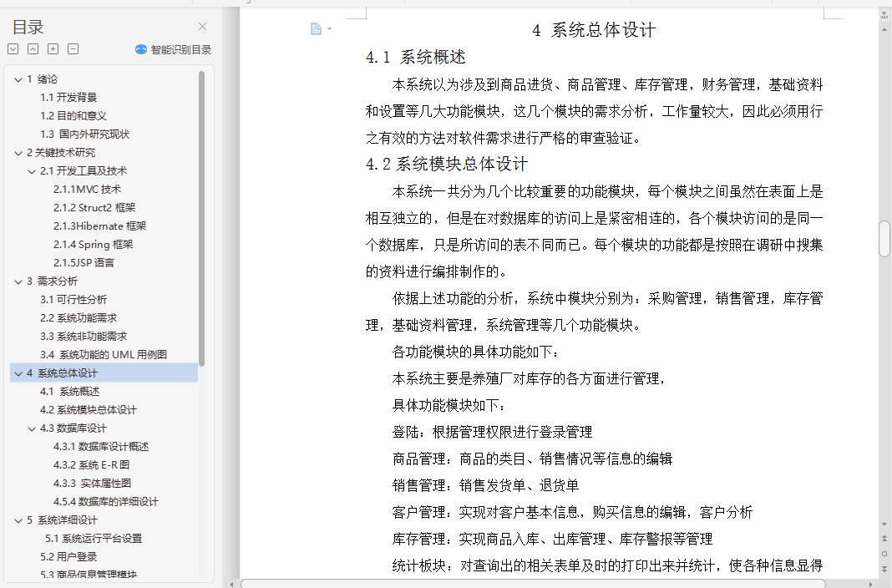892x588 pixels.
Task: Click the 4.2 系统模块总体设计 heading in document
Action: pos(447,165)
